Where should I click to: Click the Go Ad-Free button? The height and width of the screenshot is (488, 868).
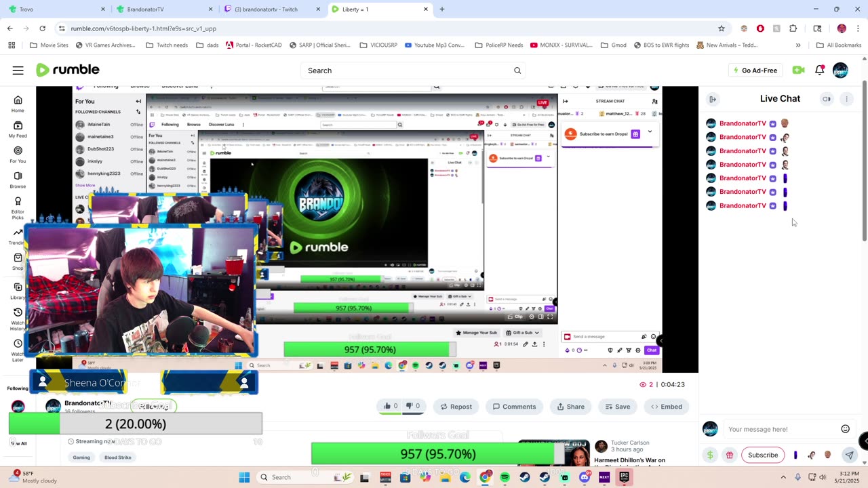point(754,70)
